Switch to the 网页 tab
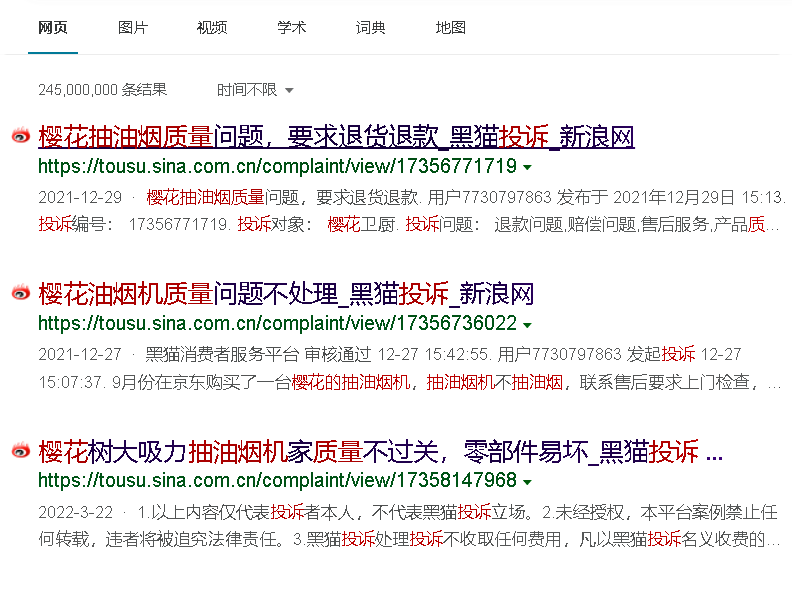 53,28
